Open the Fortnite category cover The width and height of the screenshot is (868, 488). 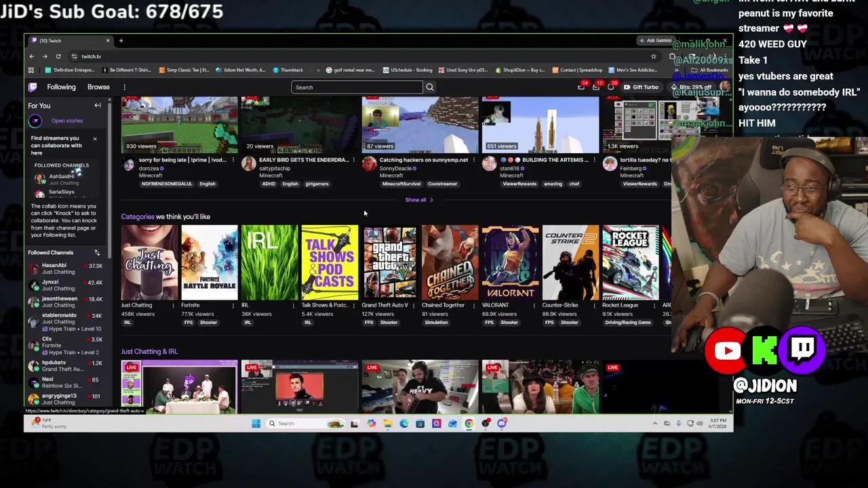coord(210,262)
